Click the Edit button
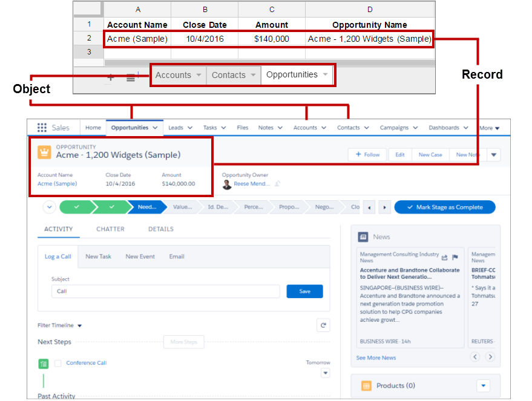This screenshot has width=532, height=401. (x=400, y=155)
